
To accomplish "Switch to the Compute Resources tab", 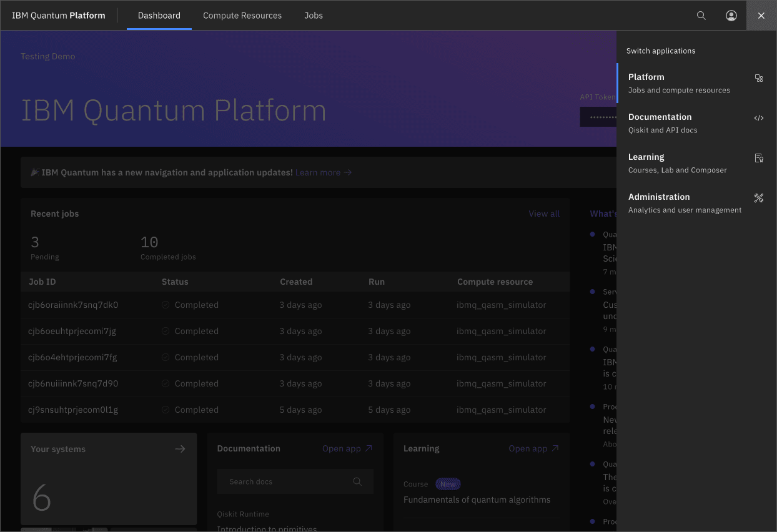I will click(242, 16).
